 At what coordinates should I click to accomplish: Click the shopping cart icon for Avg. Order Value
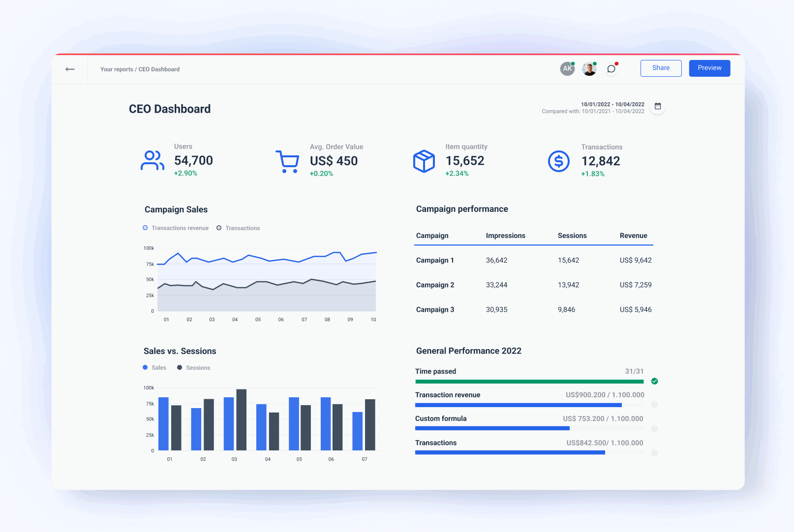coord(288,160)
